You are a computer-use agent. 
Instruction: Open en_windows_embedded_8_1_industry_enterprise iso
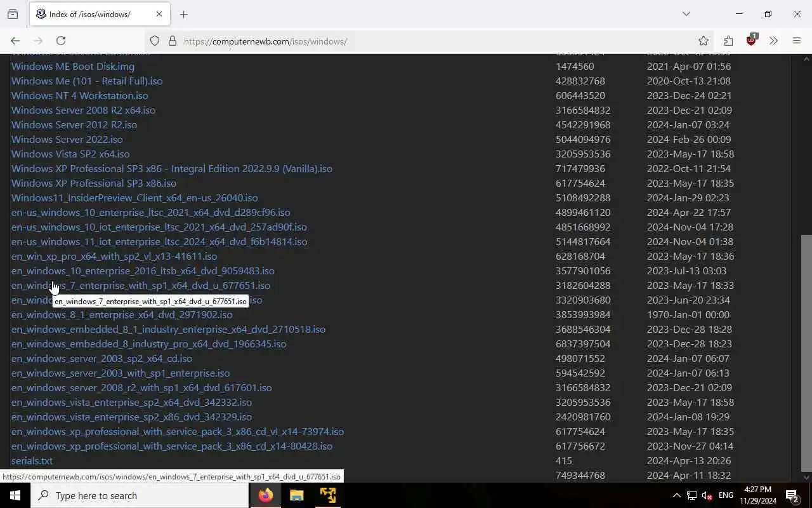click(168, 329)
